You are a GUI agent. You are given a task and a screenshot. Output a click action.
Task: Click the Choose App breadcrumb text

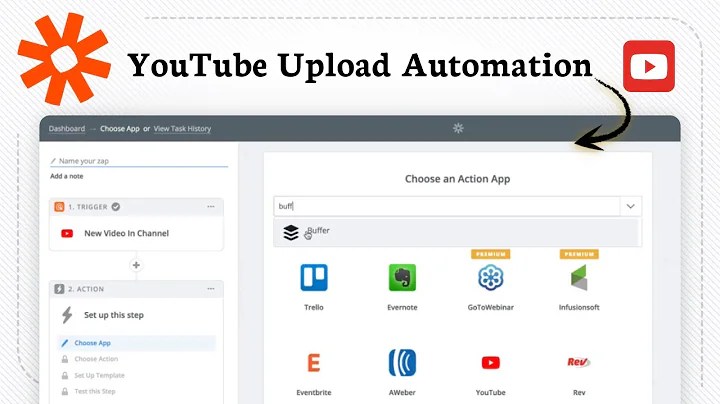click(x=120, y=129)
